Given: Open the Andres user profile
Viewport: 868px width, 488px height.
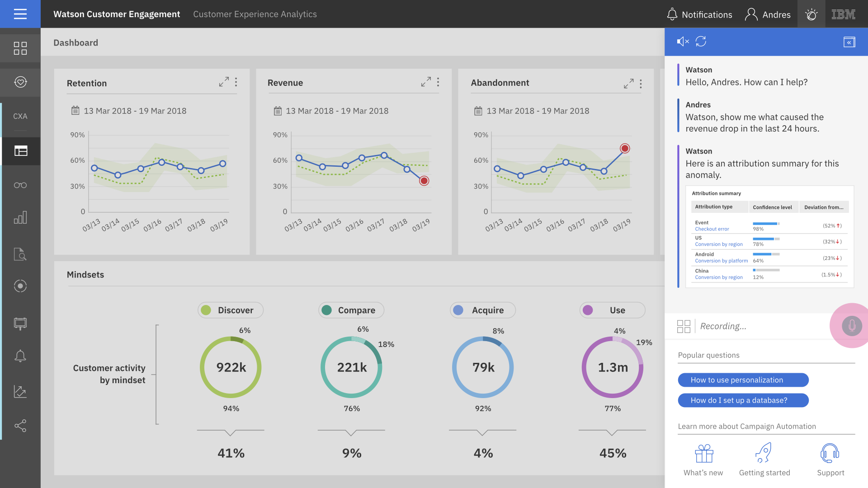Looking at the screenshot, I should point(768,14).
